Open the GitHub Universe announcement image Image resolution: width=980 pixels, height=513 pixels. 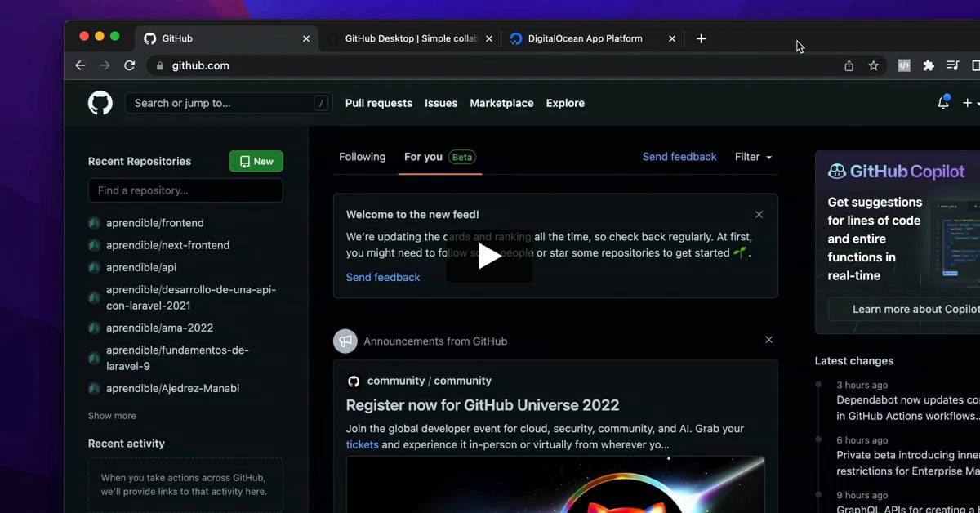(x=555, y=484)
